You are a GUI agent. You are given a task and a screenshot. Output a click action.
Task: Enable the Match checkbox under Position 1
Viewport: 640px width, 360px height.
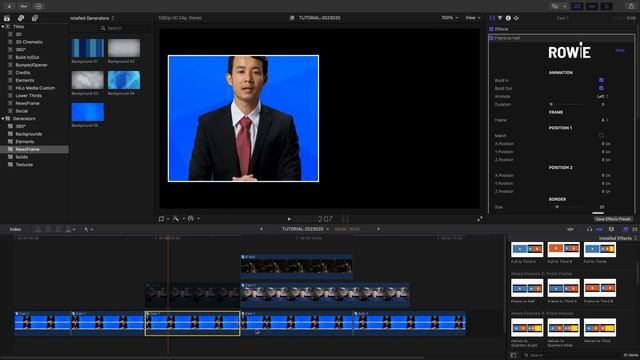click(x=601, y=136)
